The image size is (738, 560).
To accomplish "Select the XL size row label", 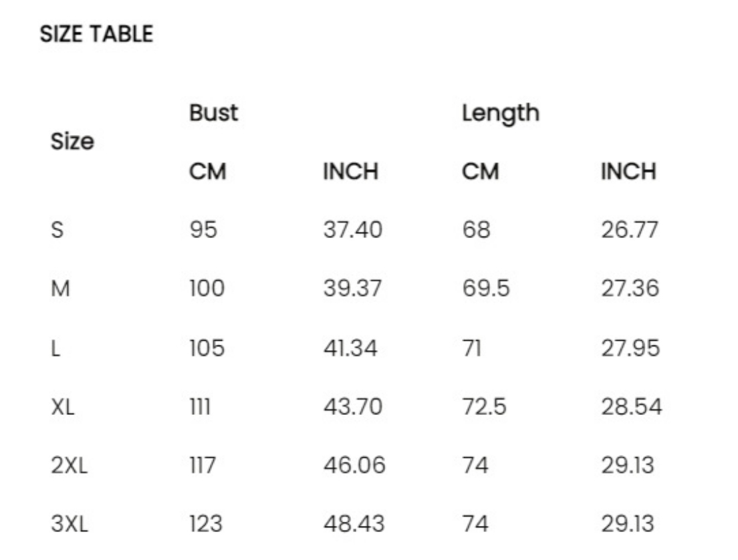I will (x=63, y=407).
